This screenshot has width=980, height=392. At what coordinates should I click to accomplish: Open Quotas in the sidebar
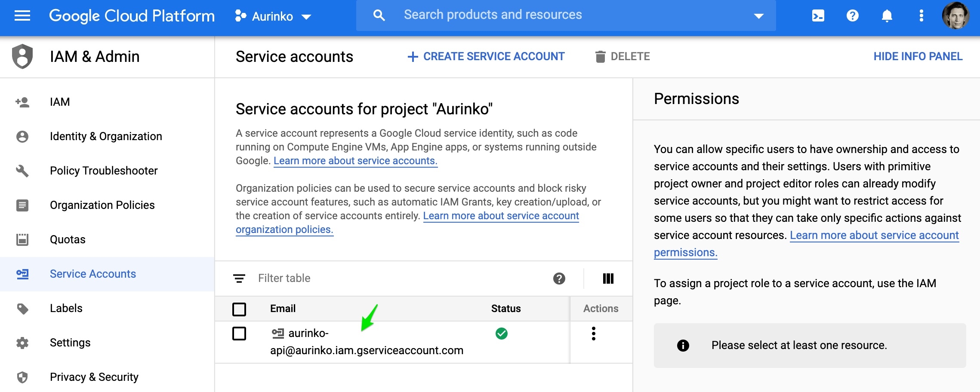pyautogui.click(x=68, y=239)
